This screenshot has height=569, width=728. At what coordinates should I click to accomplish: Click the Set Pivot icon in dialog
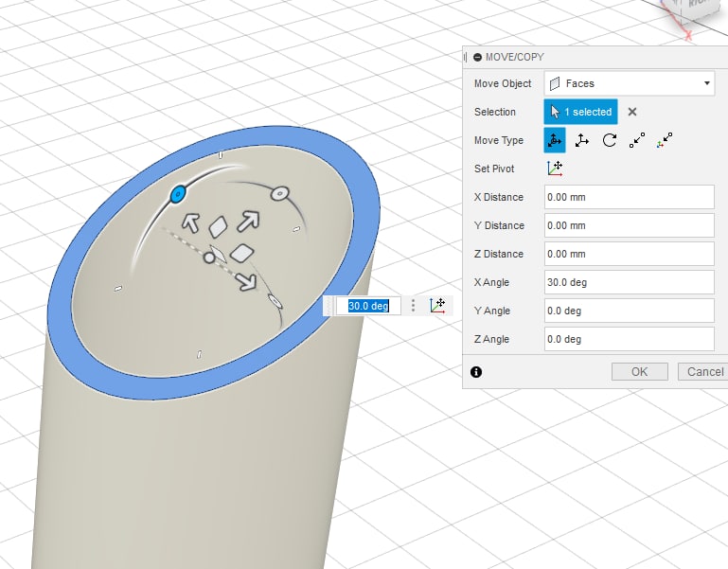point(555,169)
